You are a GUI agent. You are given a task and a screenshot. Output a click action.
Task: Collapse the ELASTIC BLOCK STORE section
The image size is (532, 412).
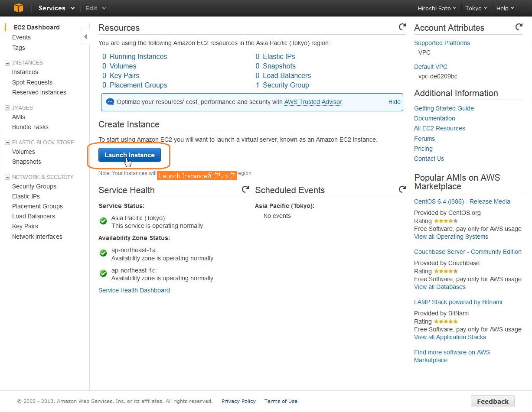(7, 143)
